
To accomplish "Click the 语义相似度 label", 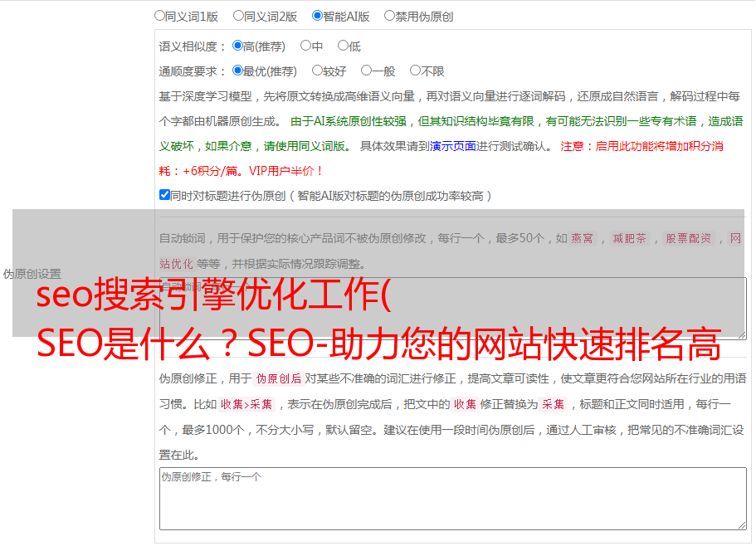I will pyautogui.click(x=192, y=46).
